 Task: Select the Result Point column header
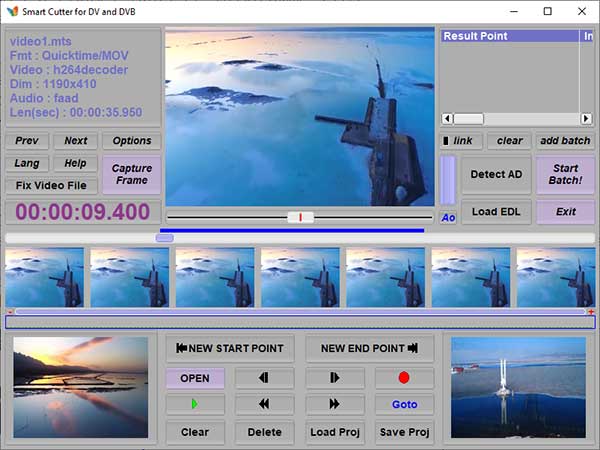pos(509,36)
